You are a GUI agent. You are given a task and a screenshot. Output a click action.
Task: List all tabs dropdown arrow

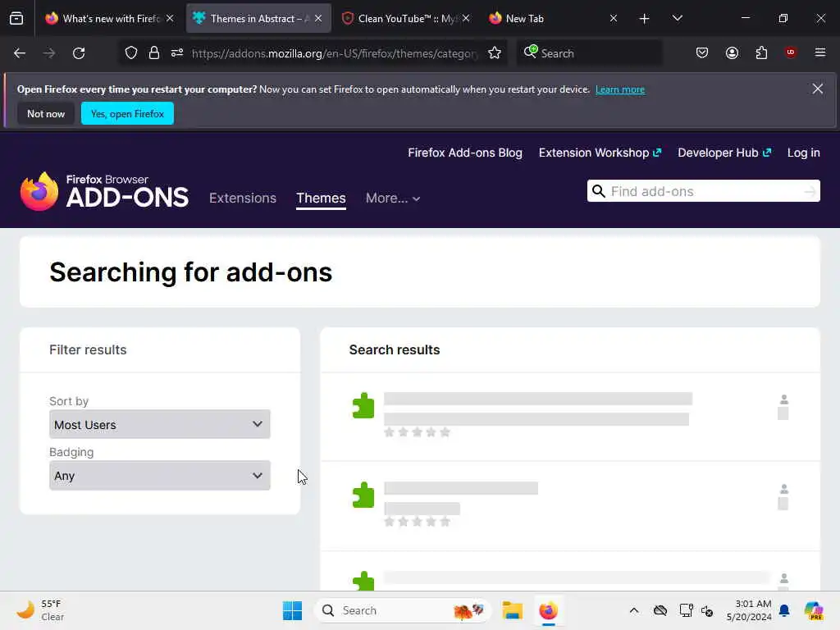pyautogui.click(x=677, y=18)
